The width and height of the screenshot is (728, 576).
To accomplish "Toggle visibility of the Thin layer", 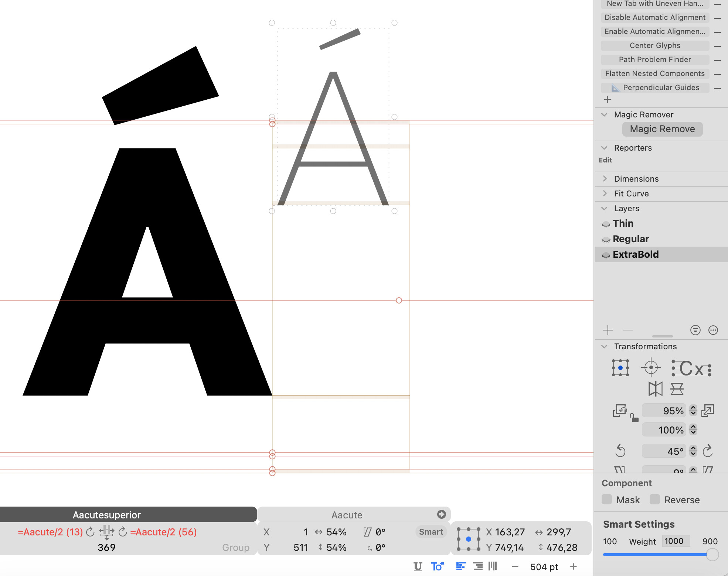I will pyautogui.click(x=606, y=224).
